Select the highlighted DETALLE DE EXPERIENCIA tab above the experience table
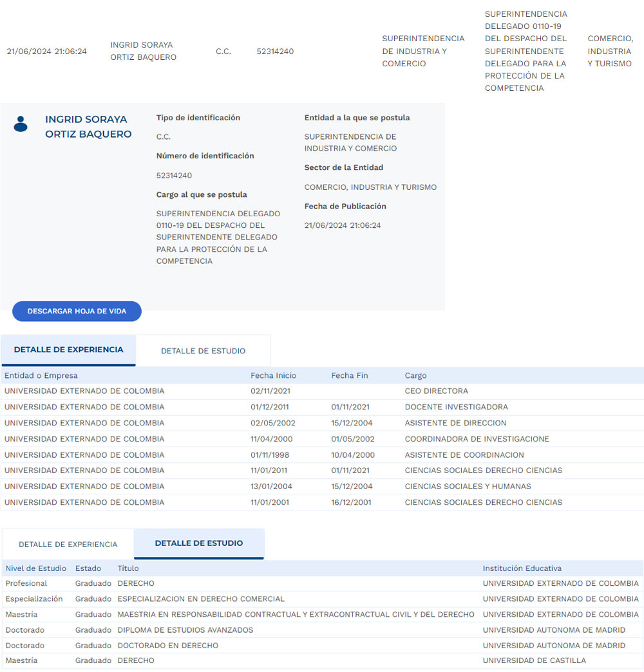Image resolution: width=644 pixels, height=672 pixels. click(x=68, y=350)
